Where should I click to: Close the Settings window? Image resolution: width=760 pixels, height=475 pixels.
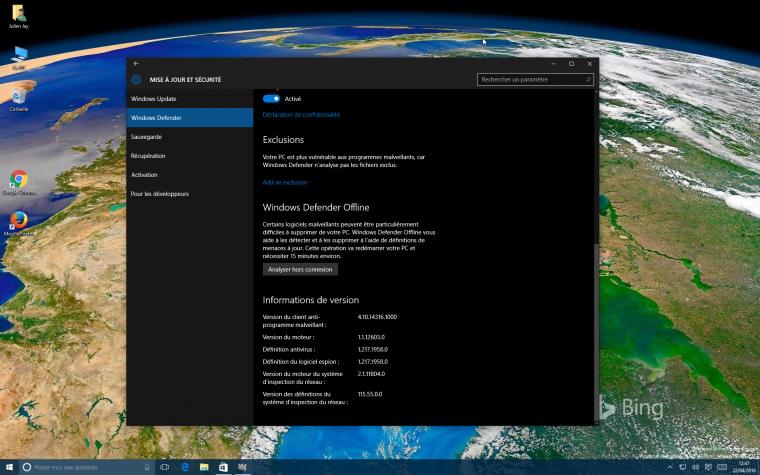click(589, 63)
